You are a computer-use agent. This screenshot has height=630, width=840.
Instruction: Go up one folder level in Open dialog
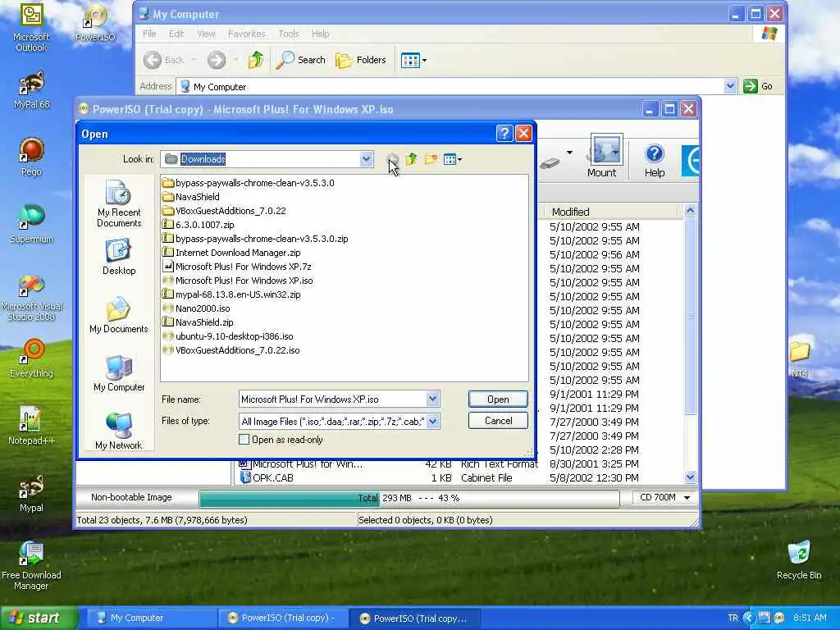[412, 159]
